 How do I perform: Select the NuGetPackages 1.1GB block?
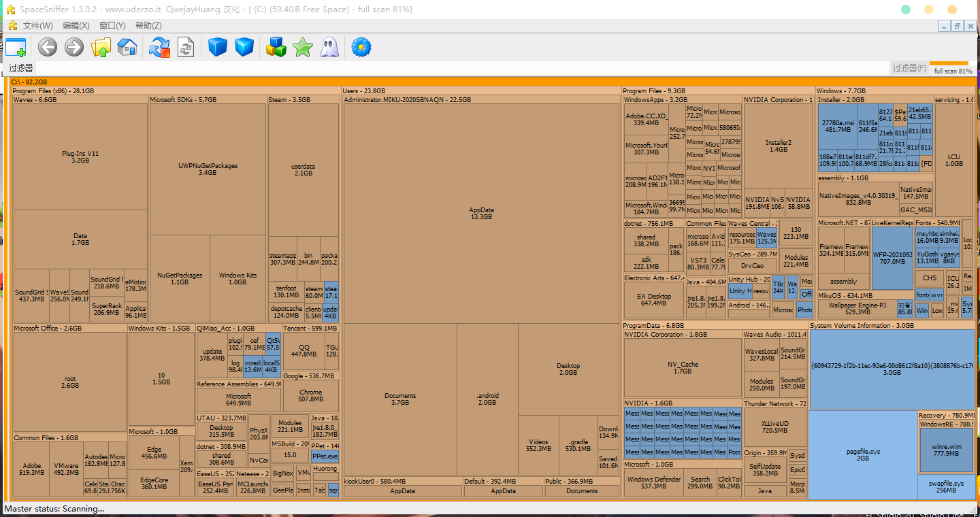[180, 278]
